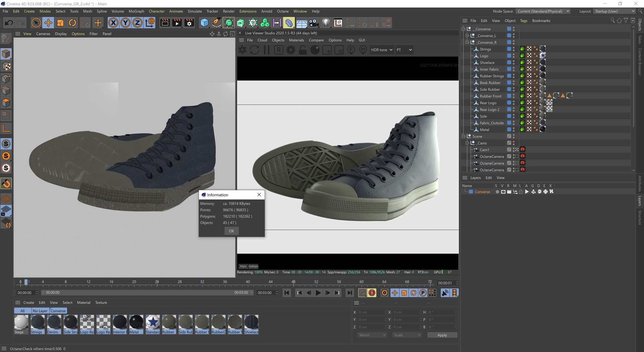The height and width of the screenshot is (352, 644).
Task: Pause rendering in Live Viewer
Action: pyautogui.click(x=267, y=50)
